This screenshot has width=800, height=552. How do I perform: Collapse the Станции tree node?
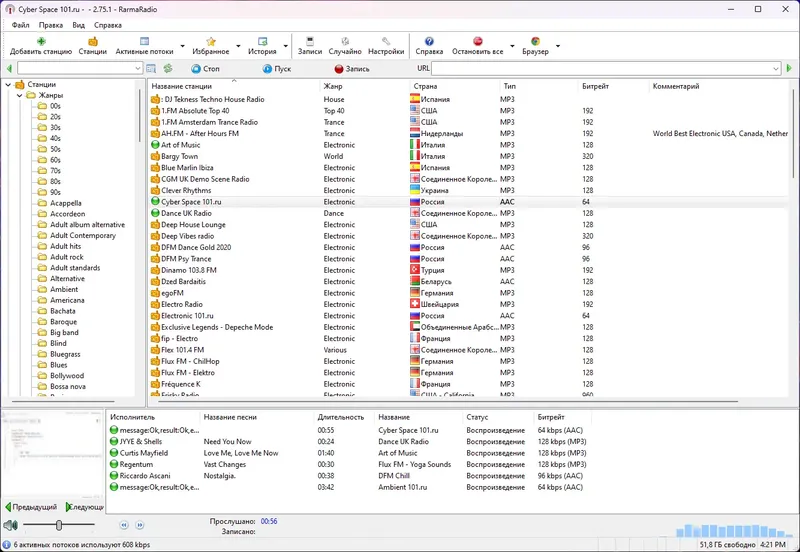(x=8, y=85)
